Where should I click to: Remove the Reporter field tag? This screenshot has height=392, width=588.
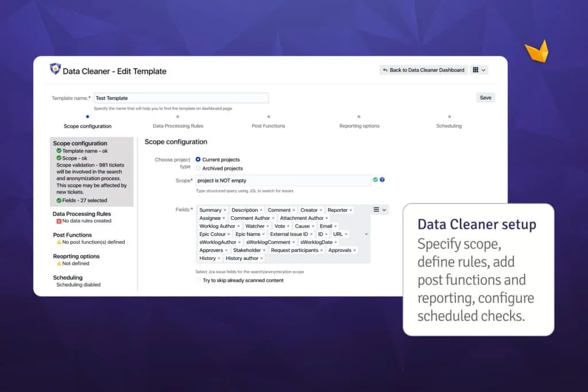tap(351, 210)
